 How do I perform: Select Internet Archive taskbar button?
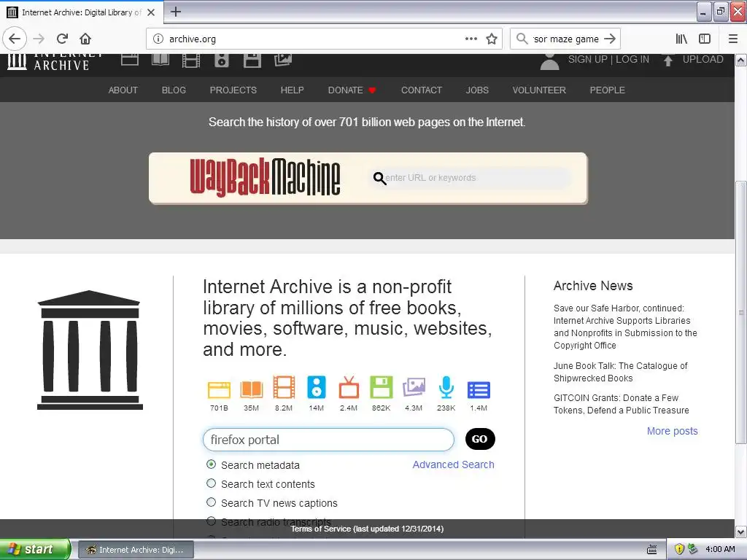tap(135, 550)
